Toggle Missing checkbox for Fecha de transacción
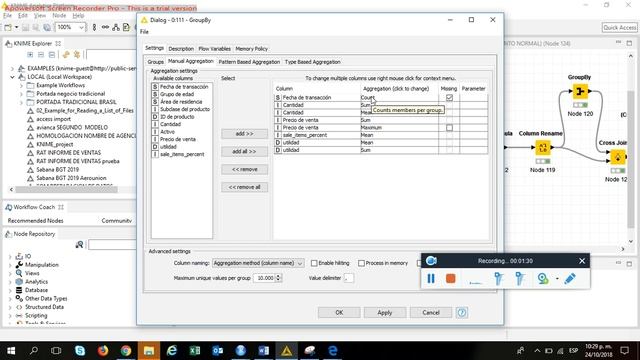 click(x=449, y=98)
